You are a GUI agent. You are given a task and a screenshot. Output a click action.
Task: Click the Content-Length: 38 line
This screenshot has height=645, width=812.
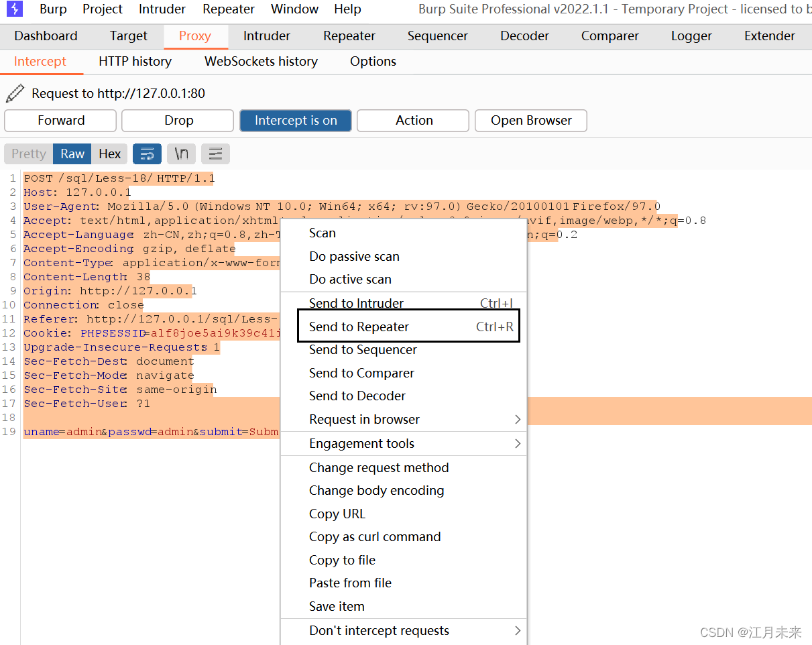tap(87, 277)
